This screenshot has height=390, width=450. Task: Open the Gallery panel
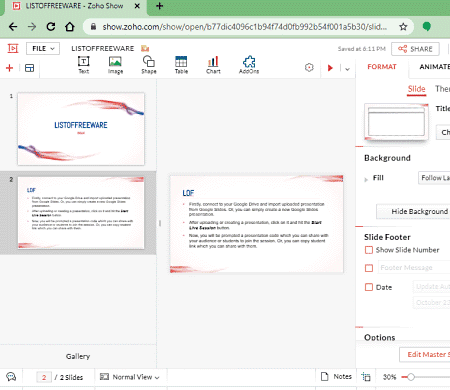coord(78,356)
